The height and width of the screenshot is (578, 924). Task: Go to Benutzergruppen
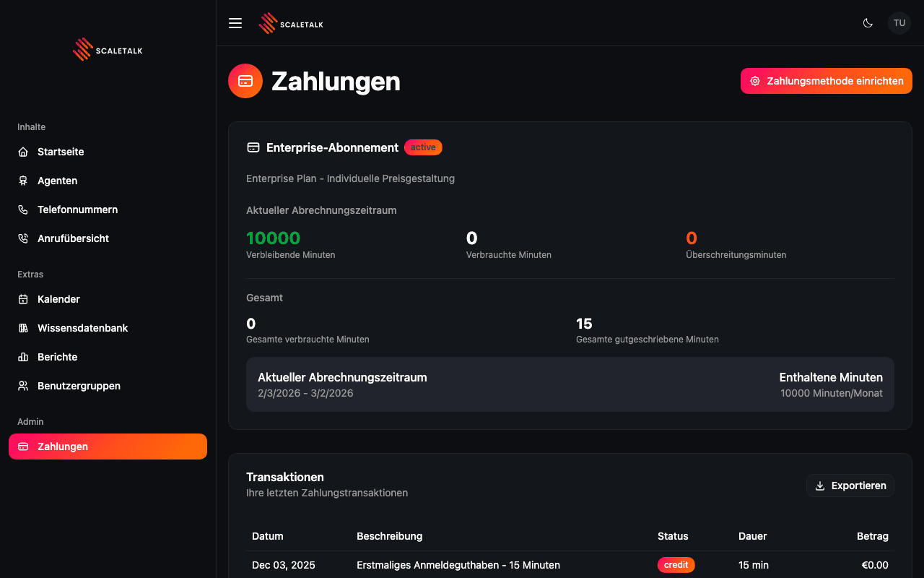108,386
